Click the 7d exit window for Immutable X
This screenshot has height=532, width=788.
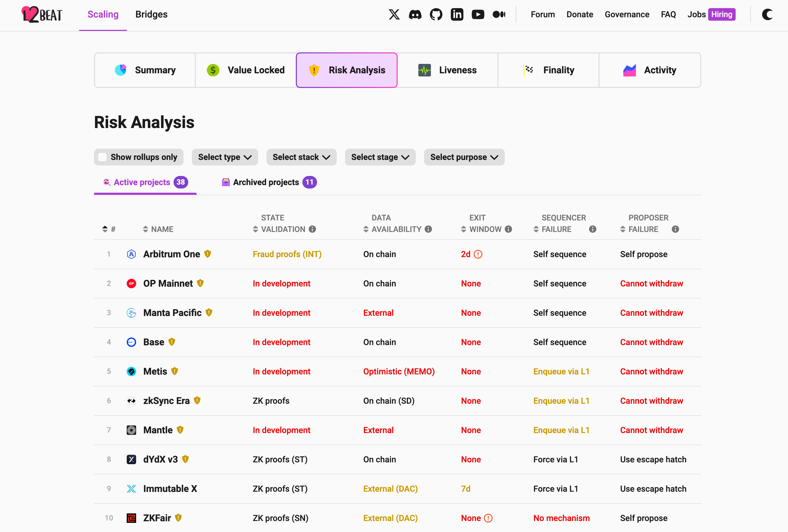point(465,489)
